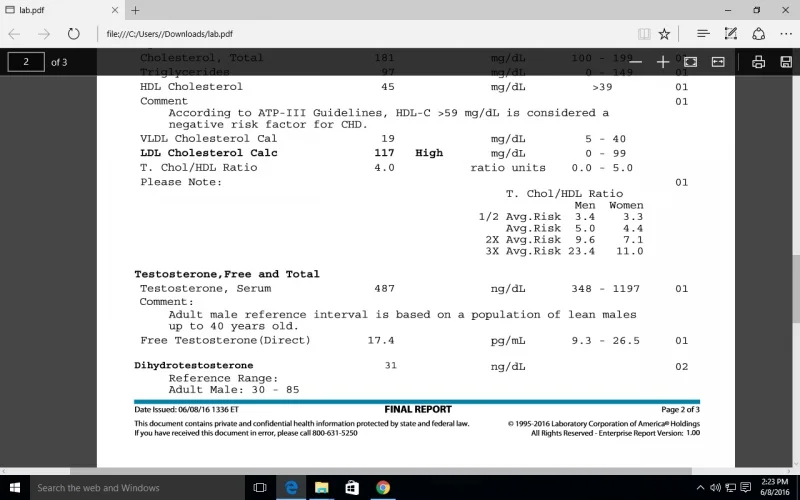Open a new browser tab
This screenshot has height=500, width=800.
coord(135,10)
